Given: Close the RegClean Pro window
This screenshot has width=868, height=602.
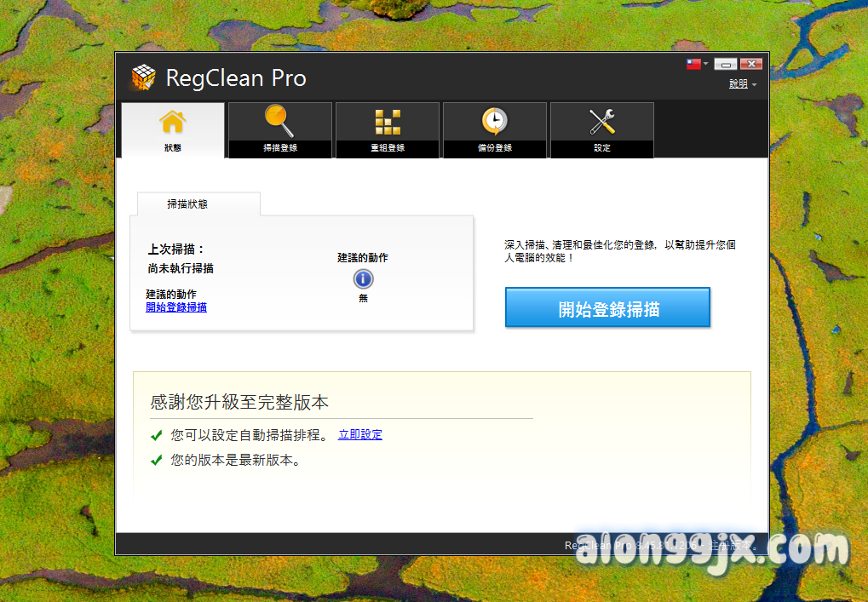Looking at the screenshot, I should (x=750, y=64).
